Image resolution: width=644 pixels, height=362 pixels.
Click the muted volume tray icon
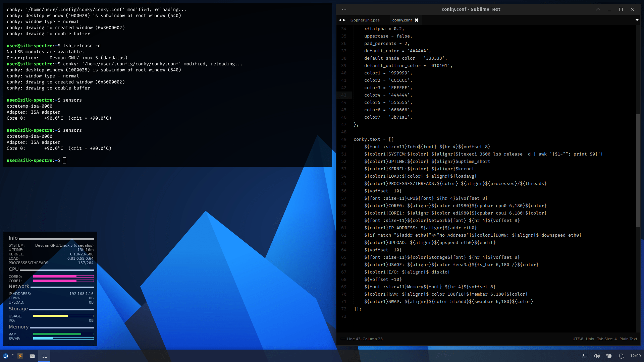[x=597, y=356]
